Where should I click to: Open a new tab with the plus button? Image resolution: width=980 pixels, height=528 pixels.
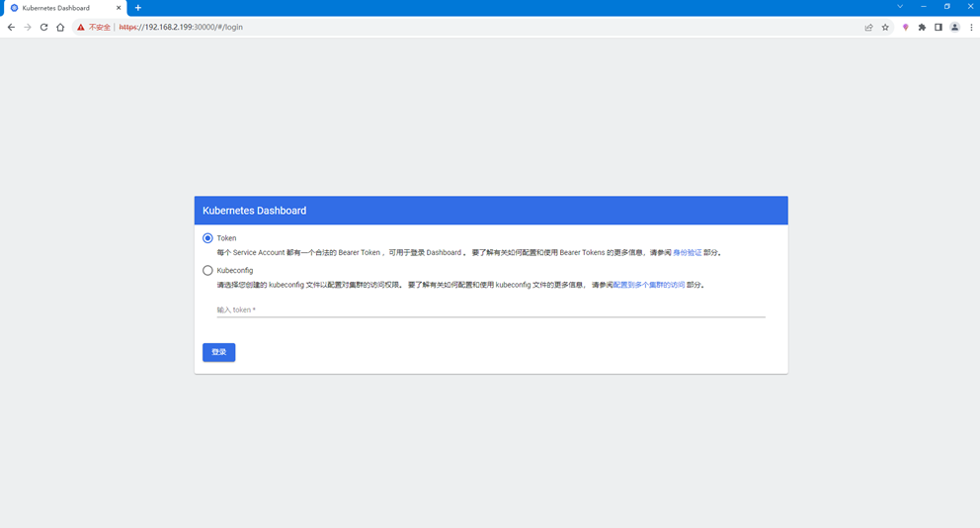click(x=138, y=8)
